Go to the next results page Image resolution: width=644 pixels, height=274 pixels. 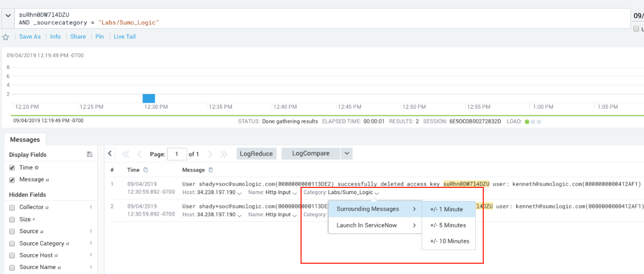click(210, 154)
